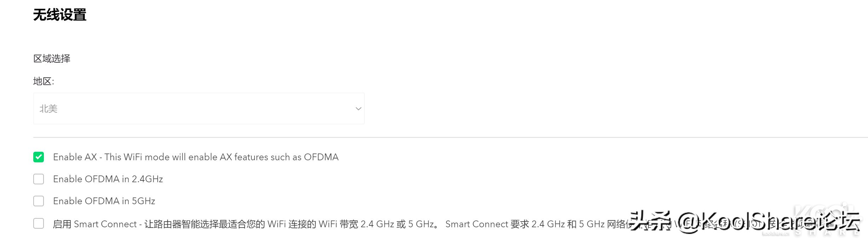868x240 pixels.
Task: Click the 区域选择 section label
Action: (x=52, y=58)
